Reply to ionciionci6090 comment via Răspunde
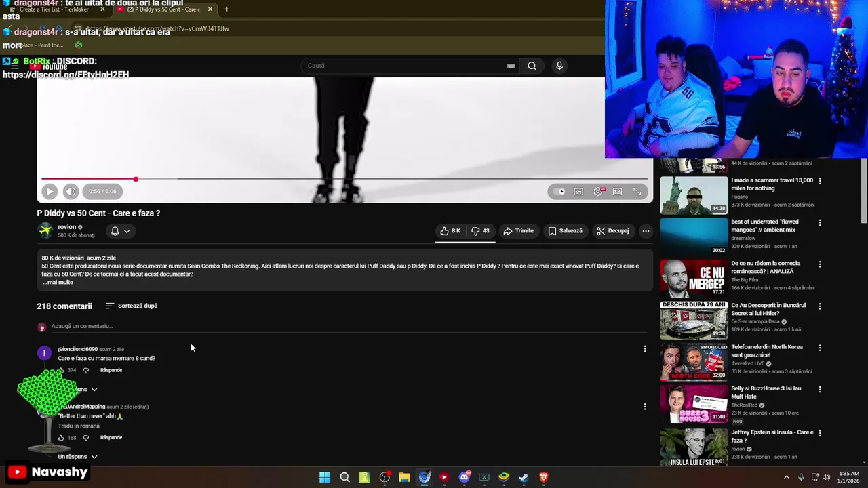Viewport: 868px width, 488px height. point(111,371)
